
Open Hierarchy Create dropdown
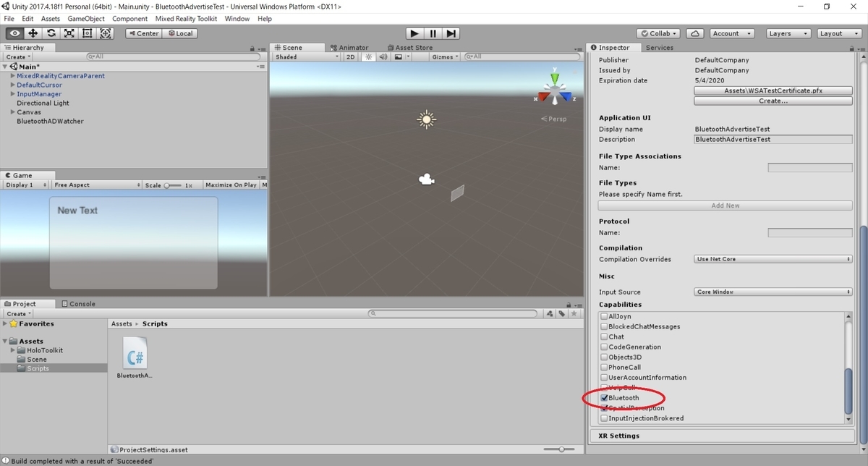[x=18, y=56]
